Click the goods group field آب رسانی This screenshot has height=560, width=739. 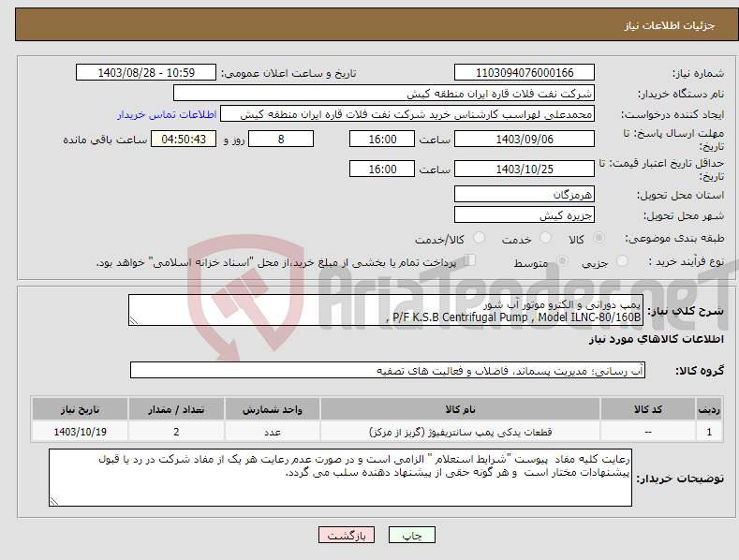[388, 370]
